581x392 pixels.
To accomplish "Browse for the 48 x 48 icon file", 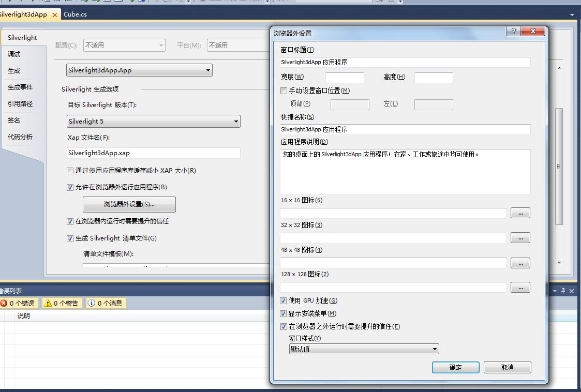I will tap(520, 263).
